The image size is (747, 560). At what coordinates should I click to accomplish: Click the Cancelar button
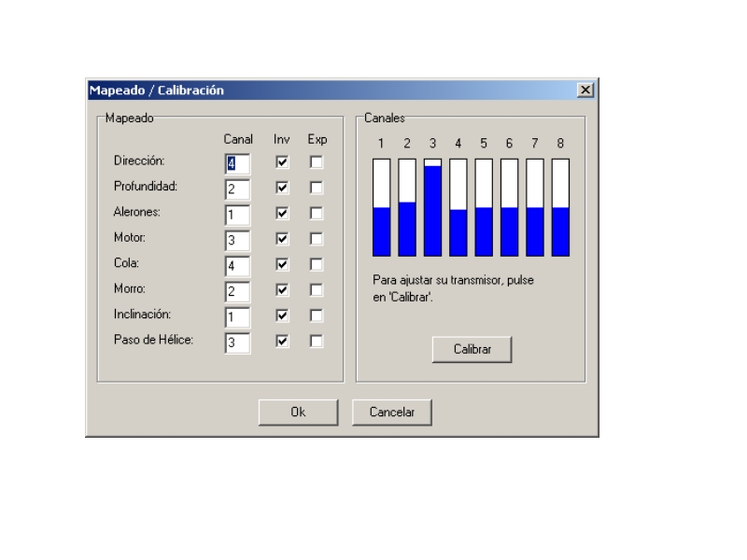[391, 412]
